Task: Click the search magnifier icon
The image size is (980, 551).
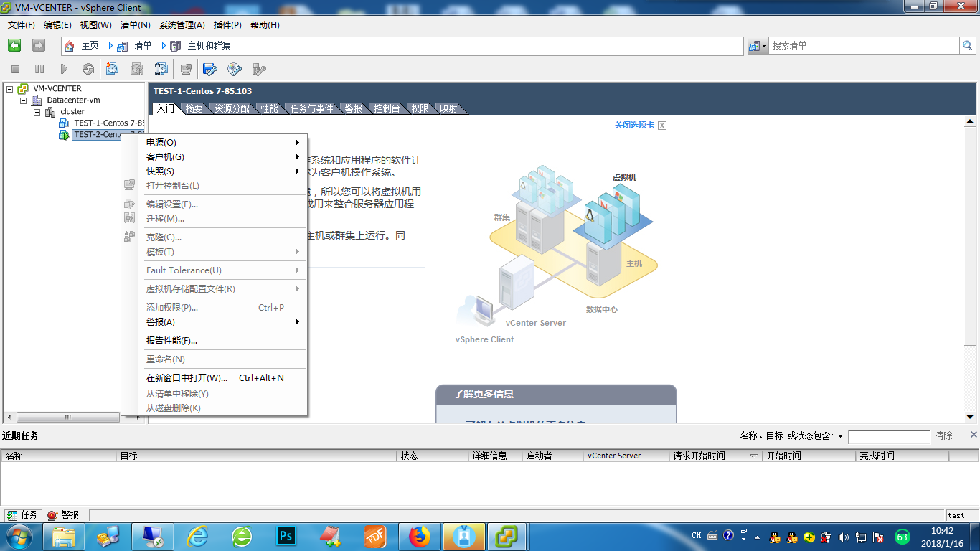Action: [x=968, y=45]
